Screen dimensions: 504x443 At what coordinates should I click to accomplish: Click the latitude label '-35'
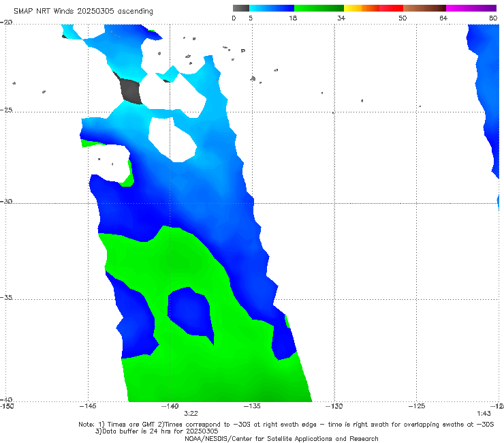click(6, 297)
